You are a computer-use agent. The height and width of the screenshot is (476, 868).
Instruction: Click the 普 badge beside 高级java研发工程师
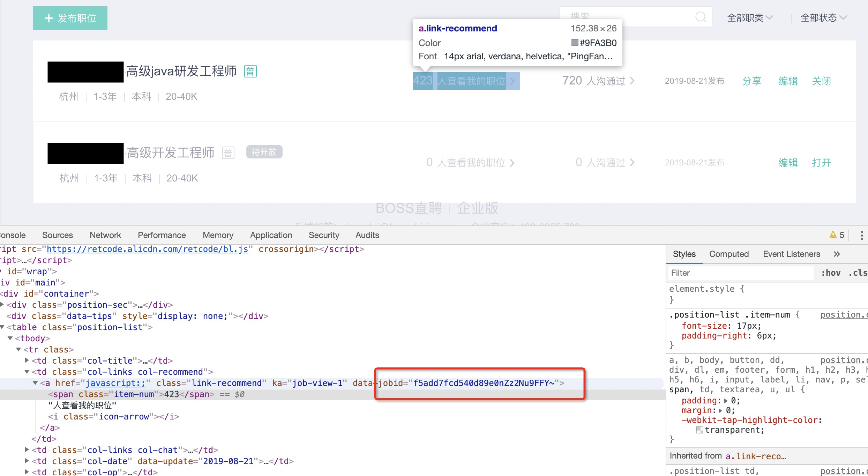tap(250, 72)
